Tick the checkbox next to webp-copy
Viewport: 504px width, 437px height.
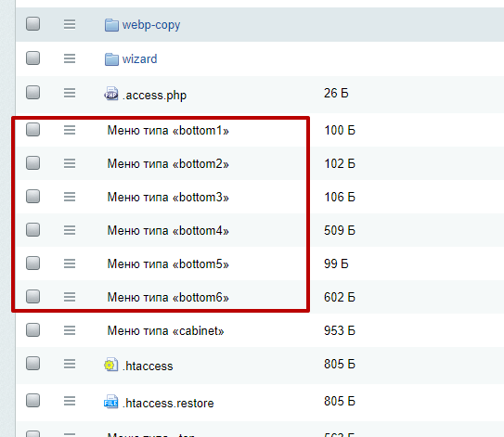tap(32, 24)
